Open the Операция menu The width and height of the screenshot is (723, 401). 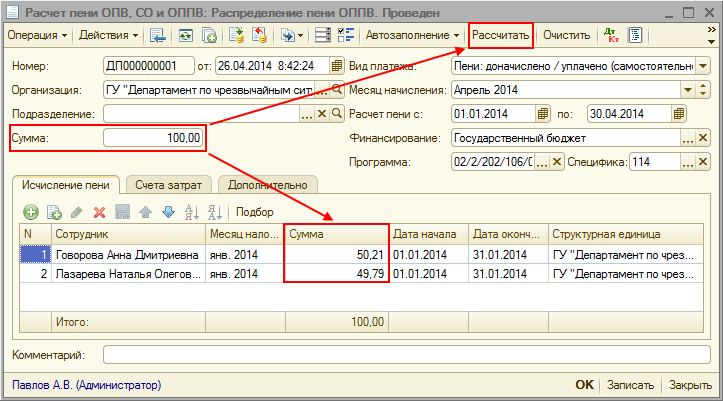tap(38, 35)
